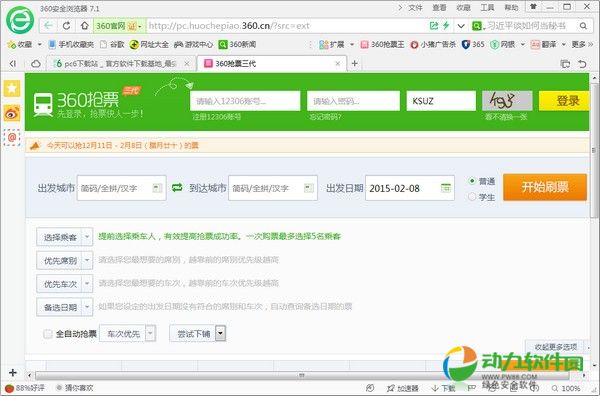Open the address bar history dropdown arrow

(x=461, y=26)
